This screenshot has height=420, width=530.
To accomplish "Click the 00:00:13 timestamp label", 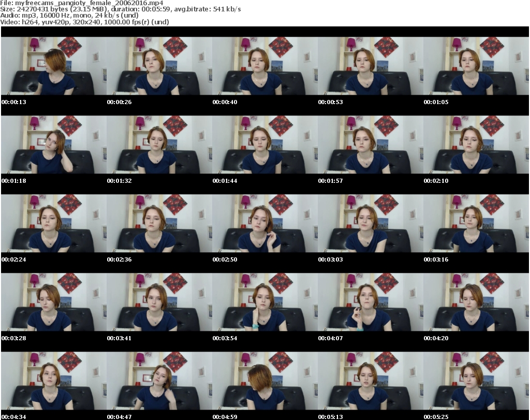I will [14, 102].
